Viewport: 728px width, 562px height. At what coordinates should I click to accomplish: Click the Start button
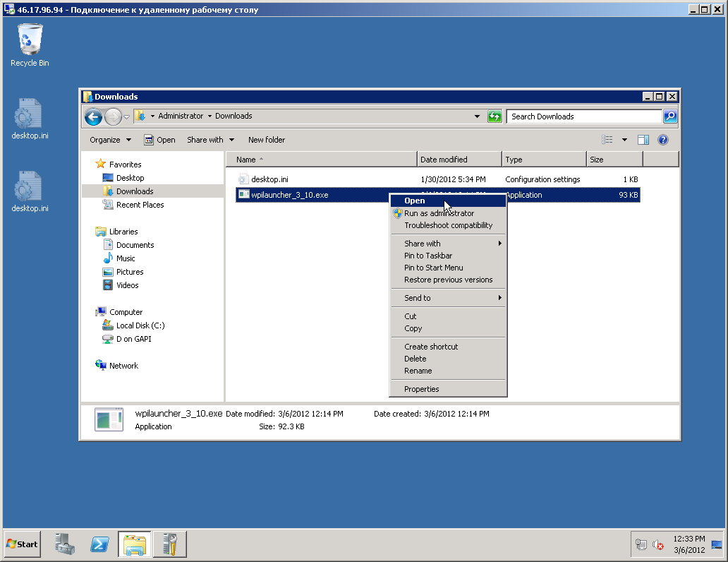23,544
